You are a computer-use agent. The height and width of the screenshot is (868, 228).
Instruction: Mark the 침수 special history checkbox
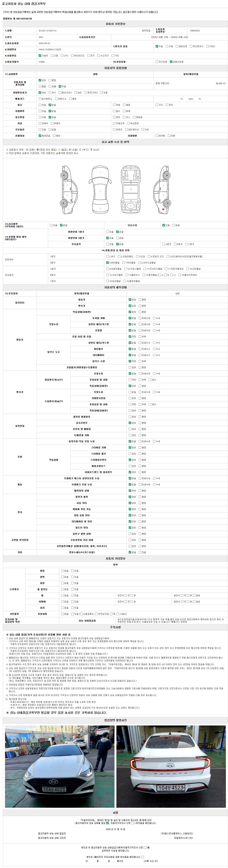tap(114, 111)
